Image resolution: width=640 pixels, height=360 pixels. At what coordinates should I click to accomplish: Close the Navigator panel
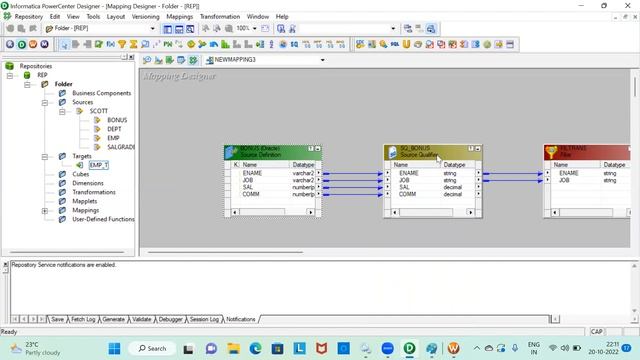pyautogui.click(x=131, y=57)
